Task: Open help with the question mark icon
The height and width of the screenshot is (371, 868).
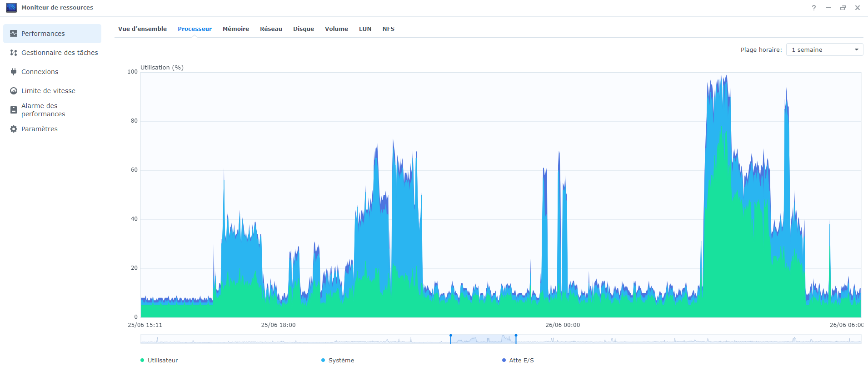Action: (x=814, y=8)
